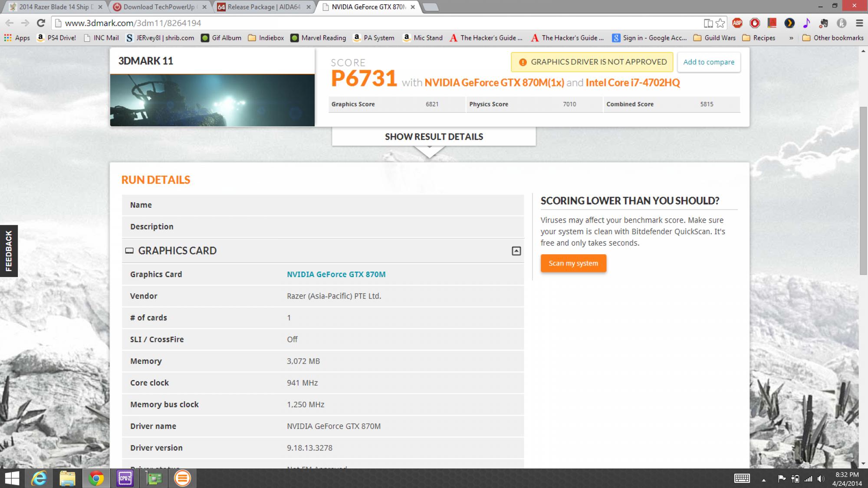
Task: Click the network signal tray icon
Action: pos(808,479)
